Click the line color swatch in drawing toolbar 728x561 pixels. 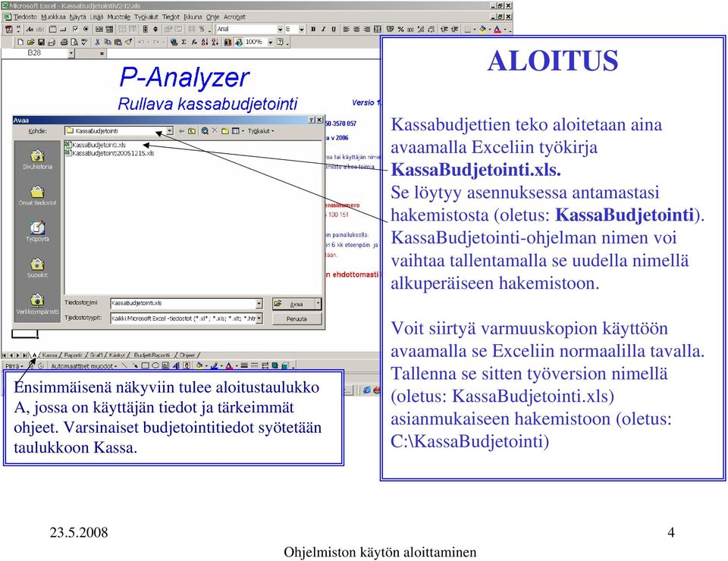click(214, 365)
